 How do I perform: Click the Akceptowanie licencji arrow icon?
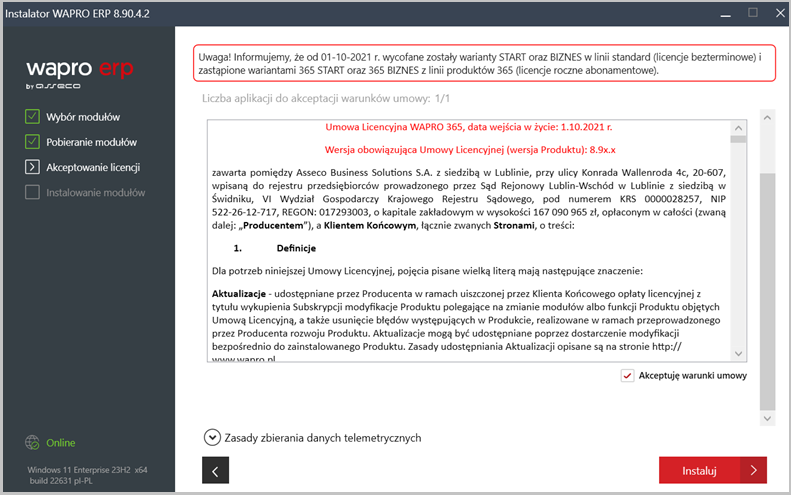(x=32, y=167)
